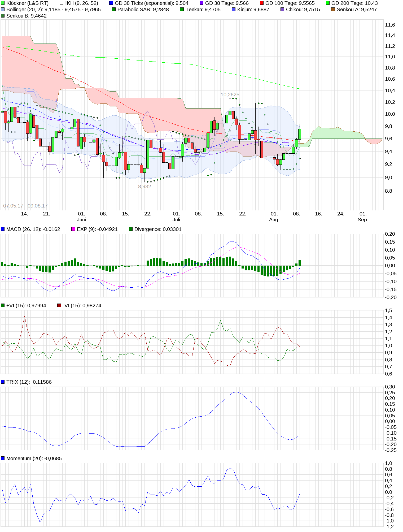The width and height of the screenshot is (403, 532).
Task: Click the "21." date label on the time axis
Action: [x=46, y=214]
